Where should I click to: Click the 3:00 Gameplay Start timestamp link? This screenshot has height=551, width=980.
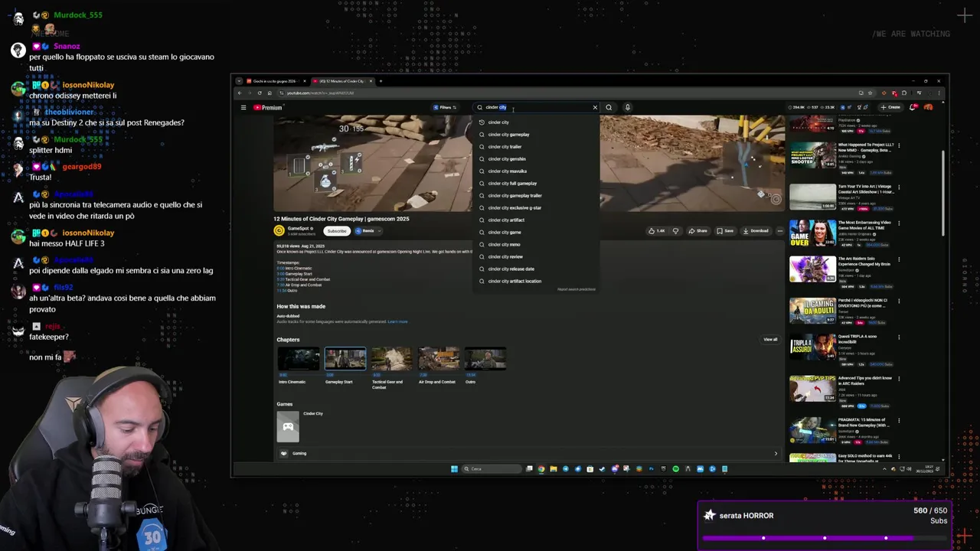[280, 273]
